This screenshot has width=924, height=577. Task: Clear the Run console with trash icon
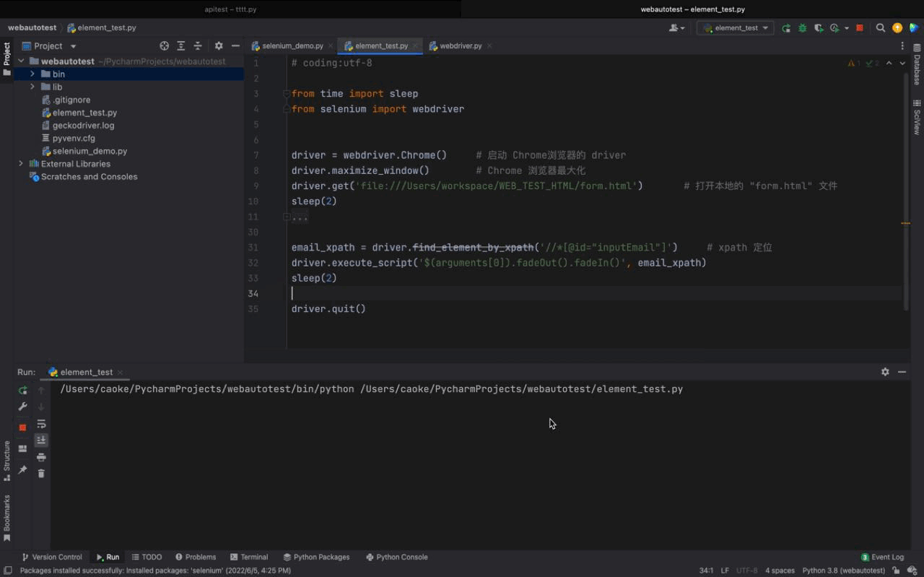pos(41,473)
